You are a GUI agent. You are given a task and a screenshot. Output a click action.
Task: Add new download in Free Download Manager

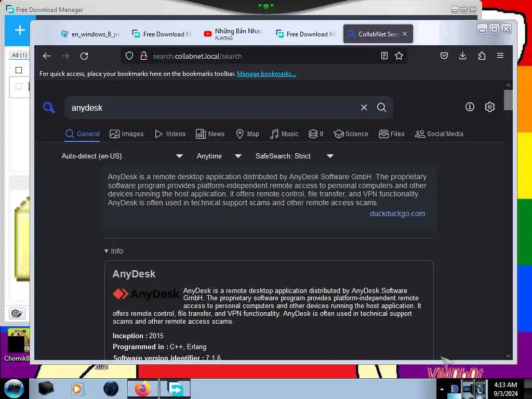20,30
